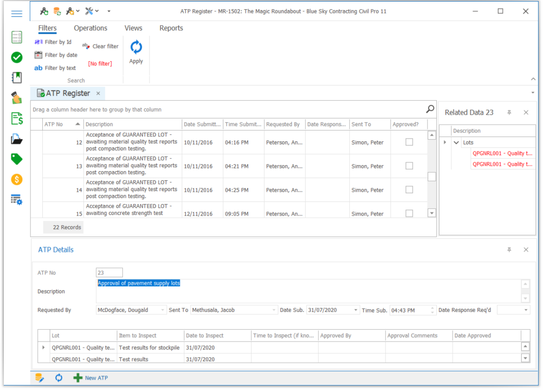Click the blue Apply refresh icon
The height and width of the screenshot is (392, 544).
(x=136, y=47)
